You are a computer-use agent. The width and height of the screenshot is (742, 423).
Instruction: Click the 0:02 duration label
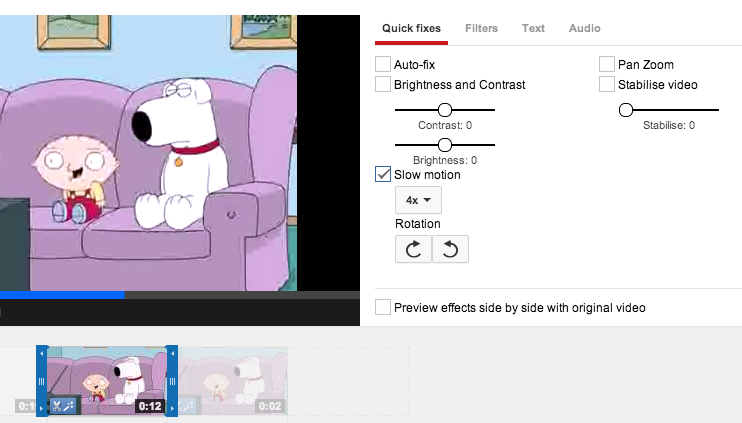[x=270, y=406]
